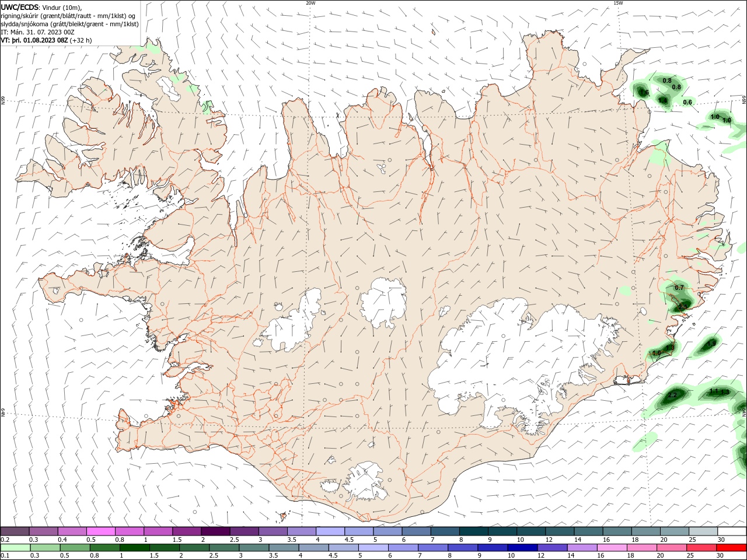Click the '12' label in the top legend
The image size is (747, 560).
click(x=549, y=540)
